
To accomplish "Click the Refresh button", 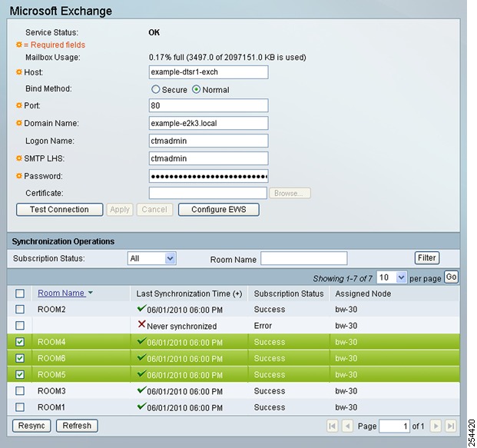I will (x=77, y=426).
